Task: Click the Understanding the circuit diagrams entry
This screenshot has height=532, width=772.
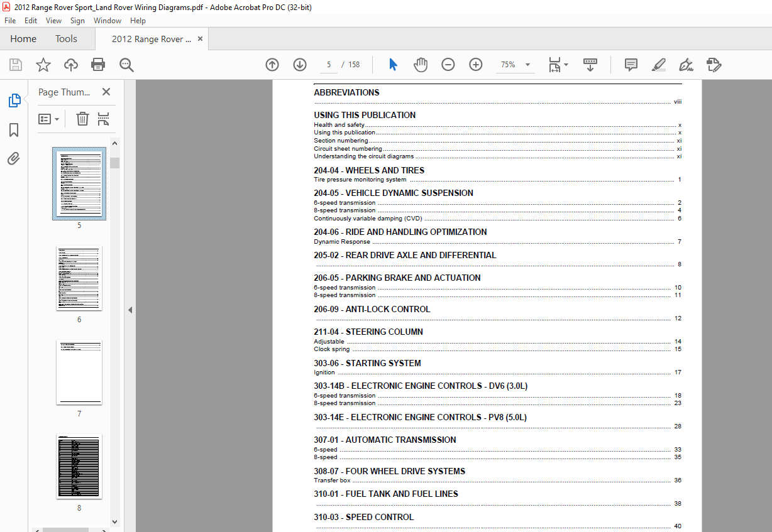Action: 364,156
